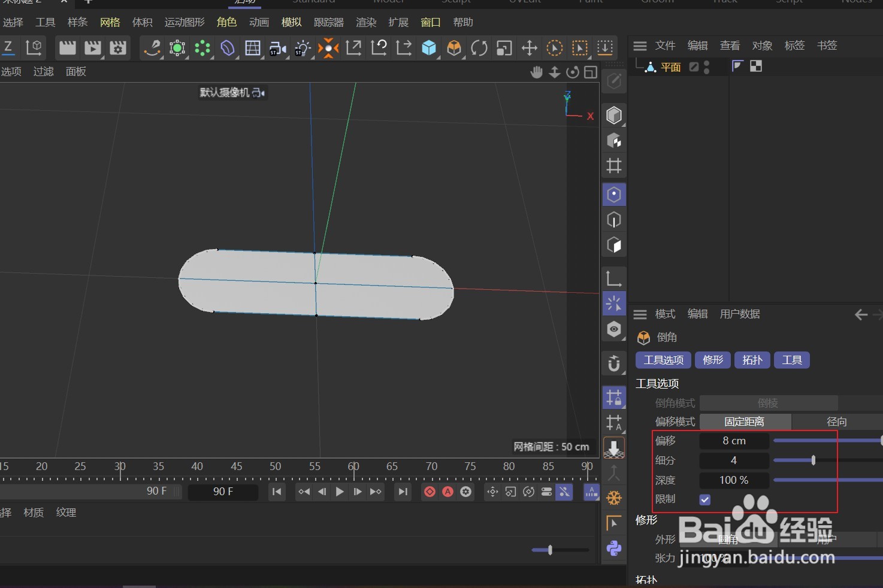Select the live selection circle icon

[555, 48]
